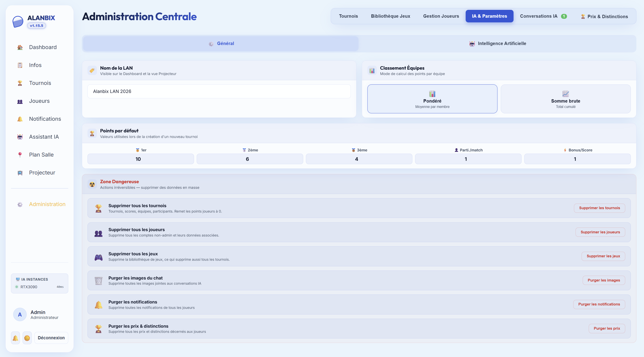Open Dashboard from the sidebar

coord(40,47)
